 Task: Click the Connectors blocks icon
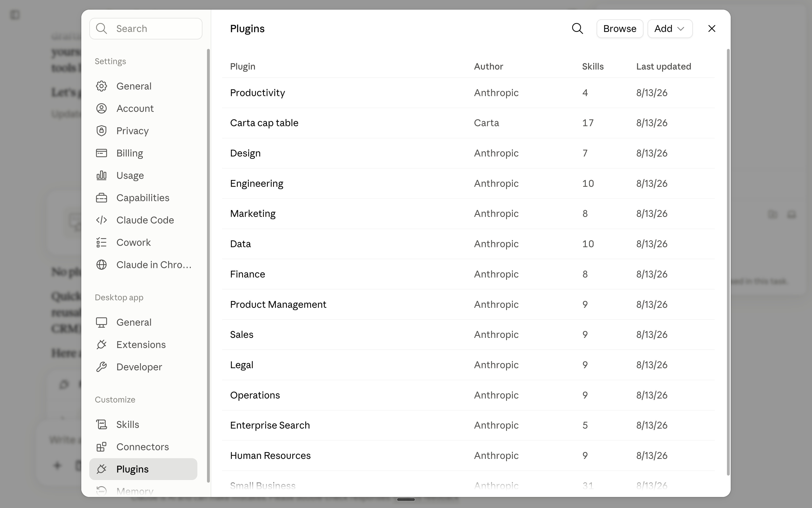click(x=101, y=447)
